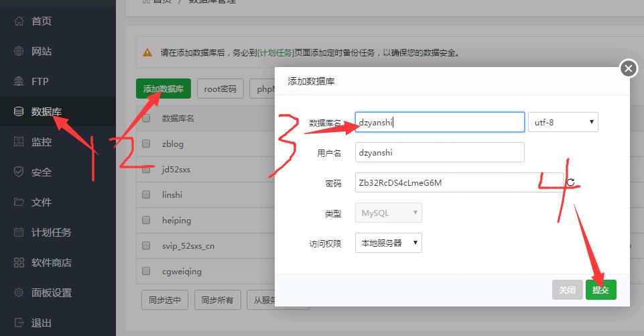Screen dimensions: 644x336
Task: Click the 用户名 input field
Action: pyautogui.click(x=440, y=152)
